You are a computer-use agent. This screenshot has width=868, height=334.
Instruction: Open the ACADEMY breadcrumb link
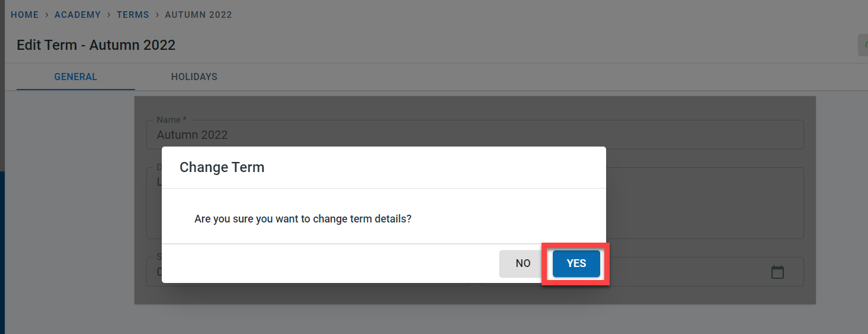[x=78, y=15]
